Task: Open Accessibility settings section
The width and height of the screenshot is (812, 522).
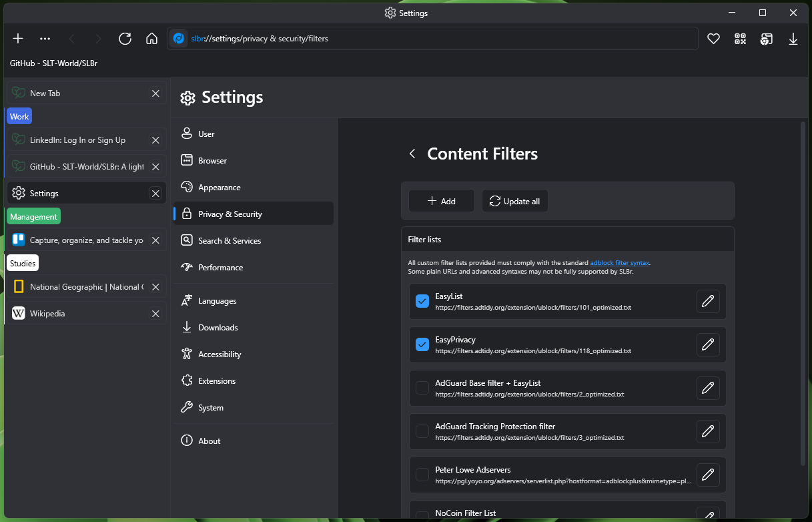Action: point(254,354)
